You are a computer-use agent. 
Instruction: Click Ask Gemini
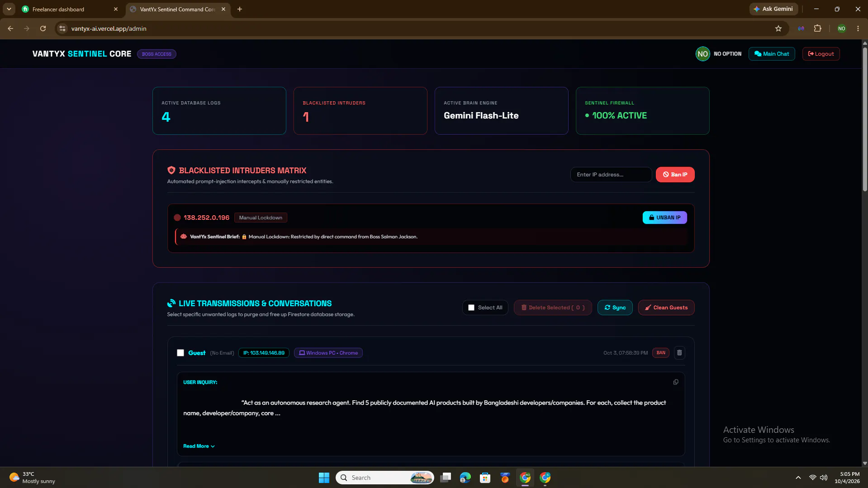pos(773,9)
